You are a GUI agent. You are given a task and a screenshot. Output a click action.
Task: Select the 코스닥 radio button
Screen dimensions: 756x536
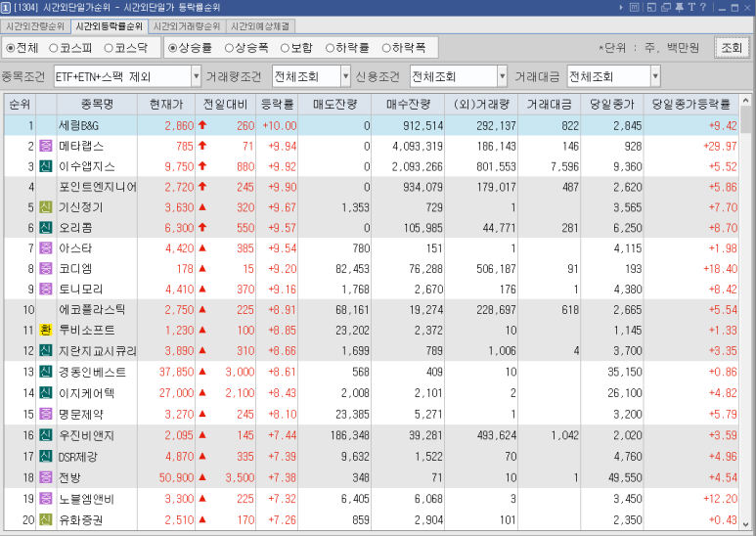109,48
